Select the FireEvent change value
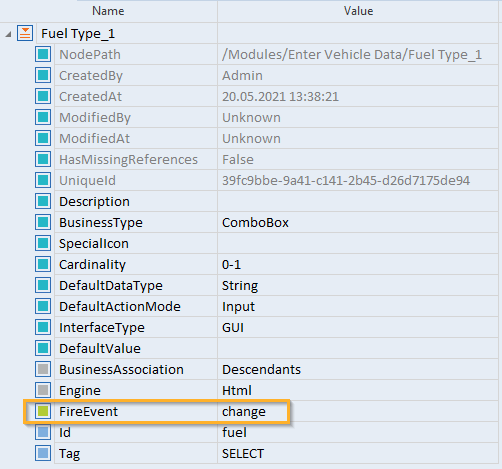The image size is (502, 469). pyautogui.click(x=244, y=411)
